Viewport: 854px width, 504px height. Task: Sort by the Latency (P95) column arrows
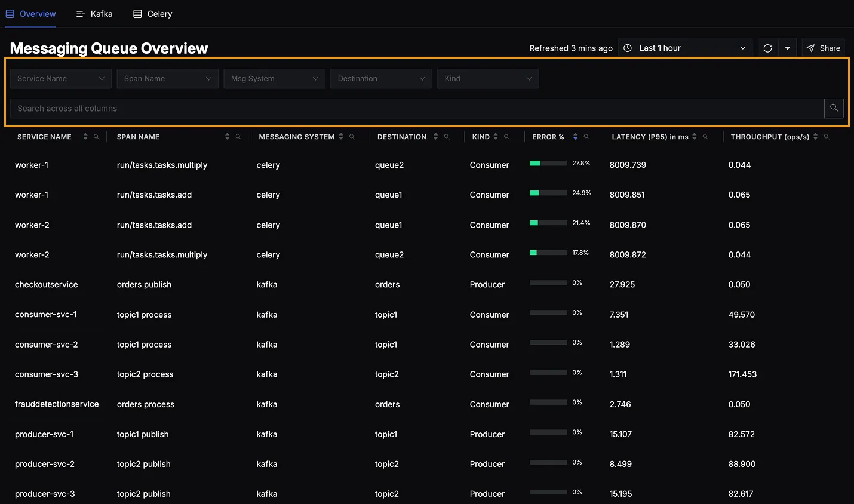pyautogui.click(x=695, y=137)
